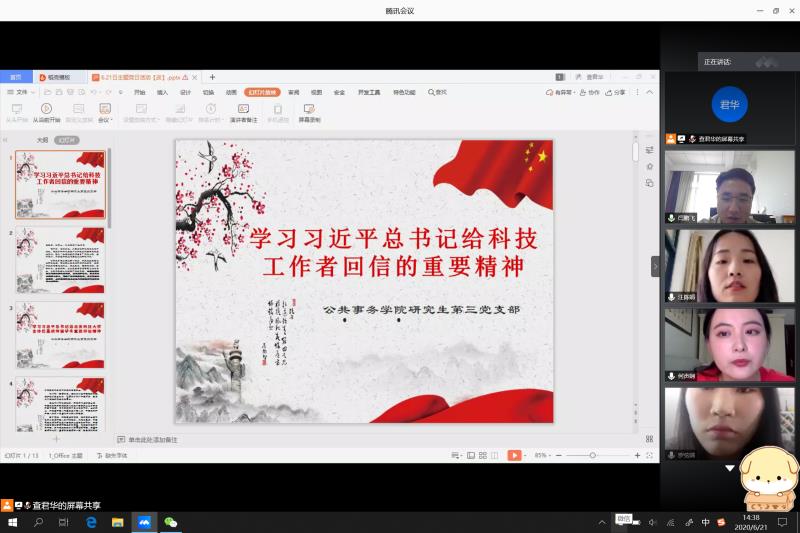Open WeChat from the taskbar
This screenshot has width=800, height=533.
pos(171,522)
